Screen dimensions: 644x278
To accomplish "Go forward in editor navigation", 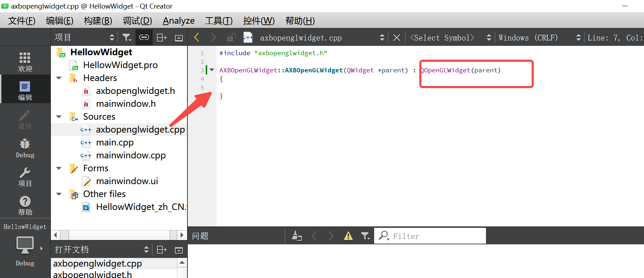I will [214, 38].
